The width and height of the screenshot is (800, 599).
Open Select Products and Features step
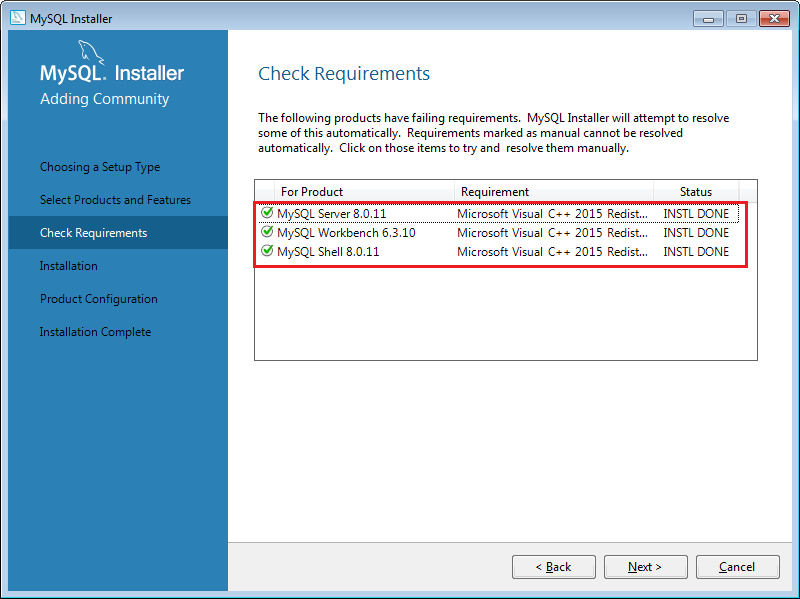(115, 200)
